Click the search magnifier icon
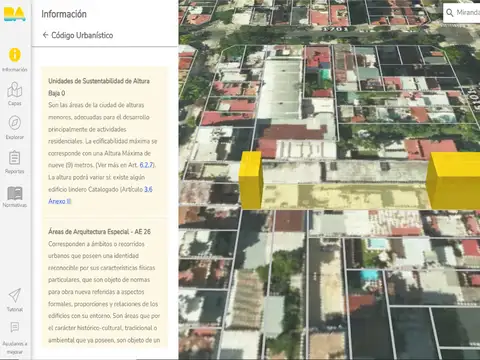This screenshot has height=360, width=480. tap(450, 13)
